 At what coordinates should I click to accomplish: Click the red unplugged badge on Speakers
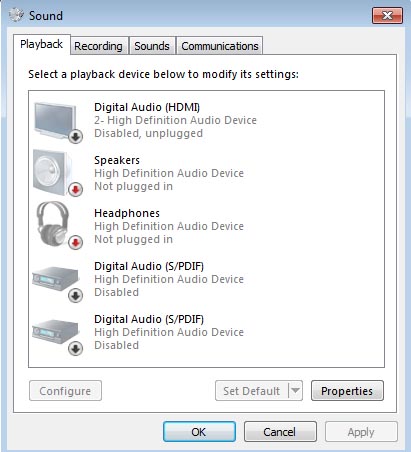[x=76, y=189]
